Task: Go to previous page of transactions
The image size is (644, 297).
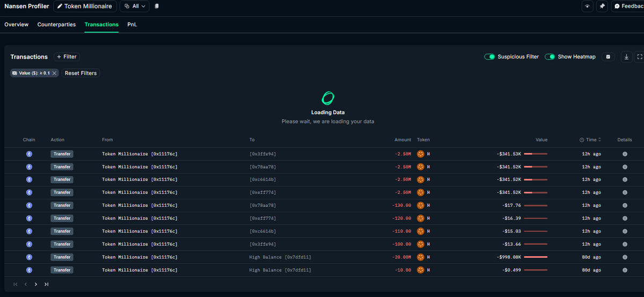Action: coord(26,284)
